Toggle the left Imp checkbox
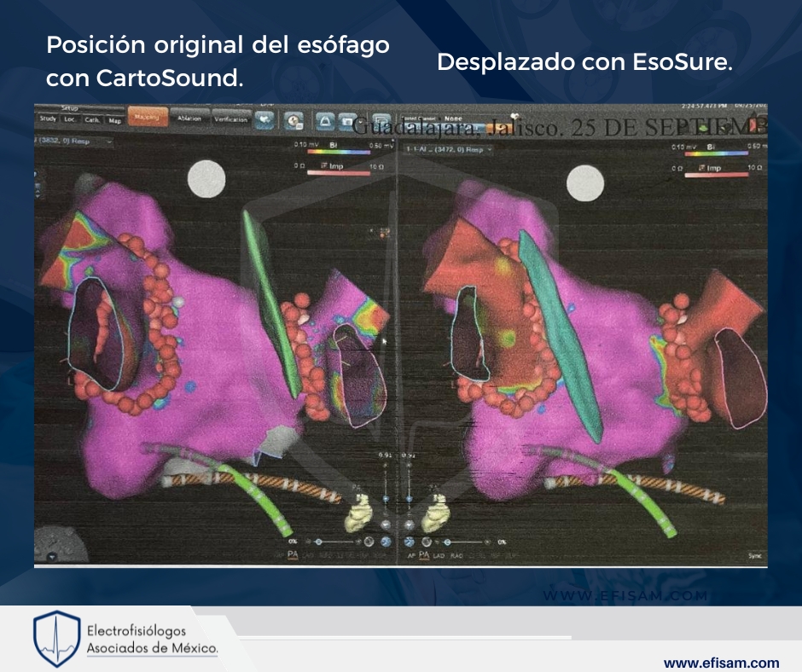Screen dimensions: 802x672 point(323,165)
